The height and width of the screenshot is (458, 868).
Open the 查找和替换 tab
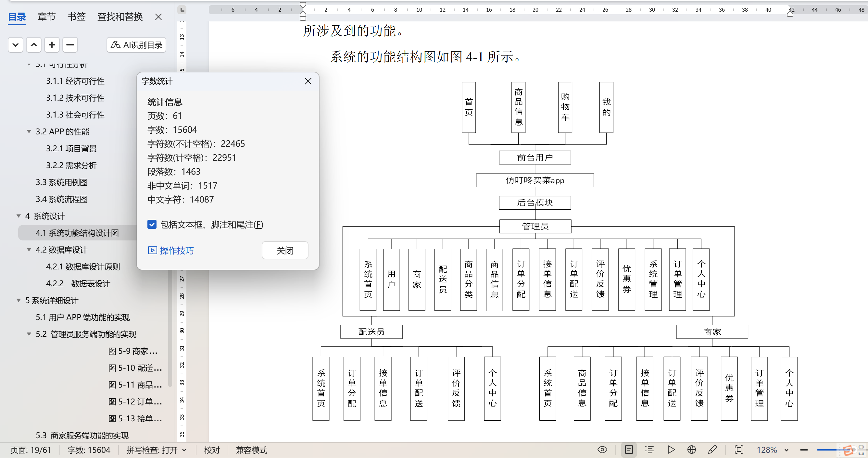(x=120, y=17)
